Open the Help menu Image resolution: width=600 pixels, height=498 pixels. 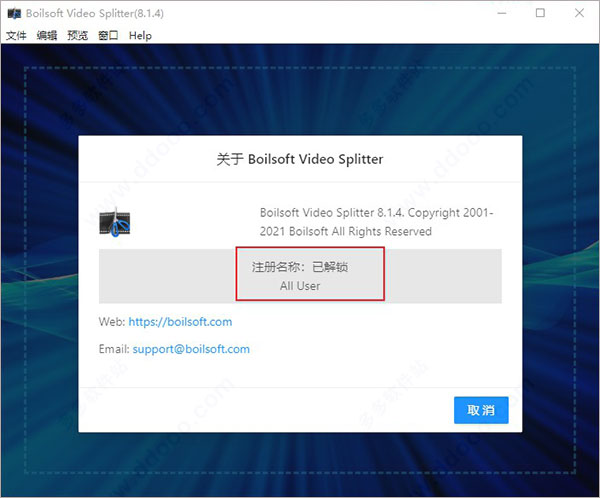click(x=140, y=36)
